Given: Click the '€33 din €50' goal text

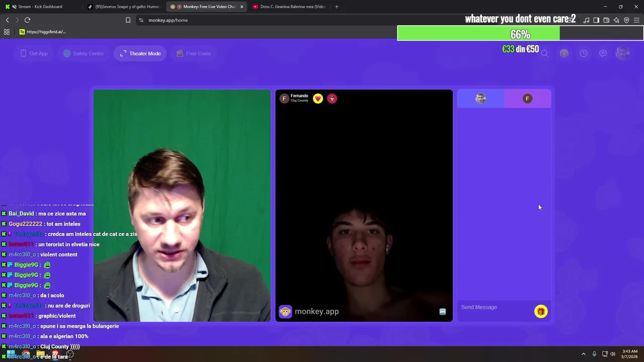Looking at the screenshot, I should click(520, 49).
